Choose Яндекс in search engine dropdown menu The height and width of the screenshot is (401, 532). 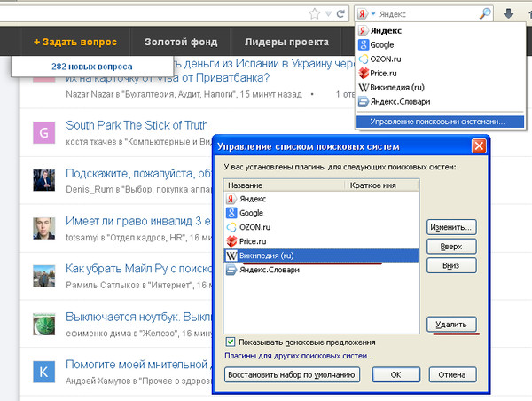441,31
